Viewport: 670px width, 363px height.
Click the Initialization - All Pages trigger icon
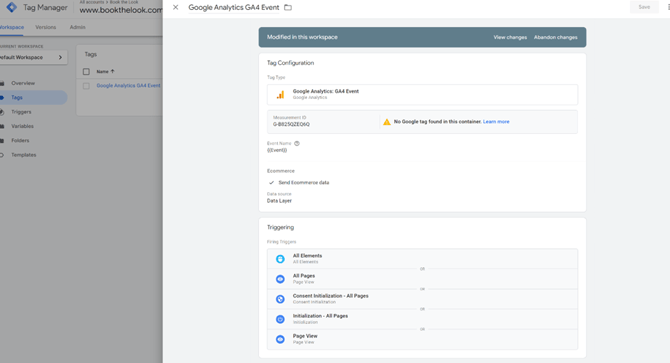point(280,319)
